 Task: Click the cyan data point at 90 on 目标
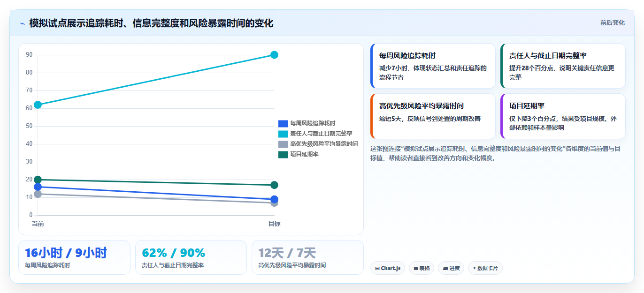(274, 55)
